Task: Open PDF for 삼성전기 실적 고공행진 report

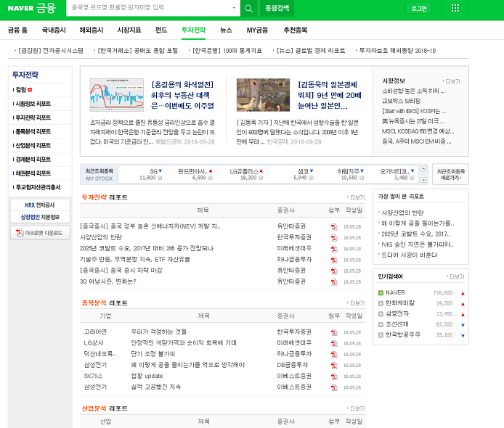Action: [x=334, y=387]
